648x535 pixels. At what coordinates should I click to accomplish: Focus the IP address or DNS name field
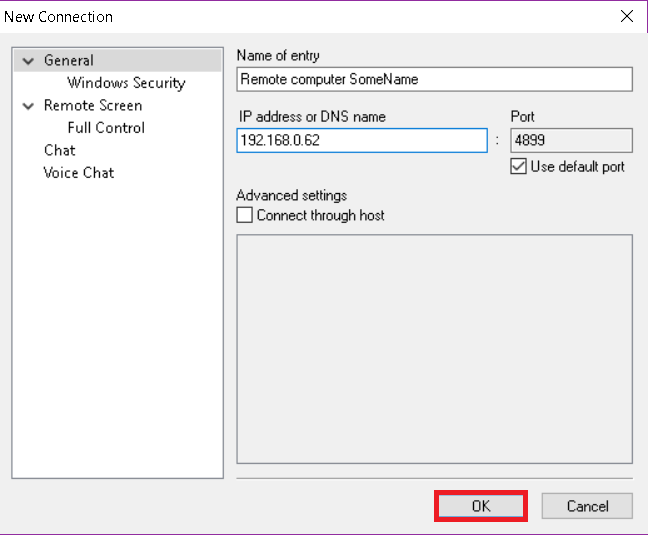tap(362, 140)
